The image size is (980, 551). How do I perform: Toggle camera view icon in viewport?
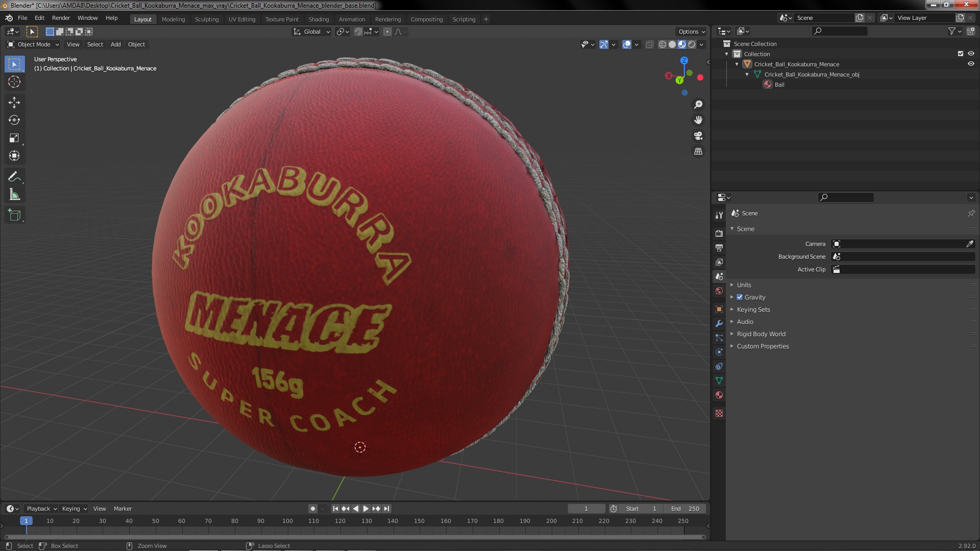[698, 136]
